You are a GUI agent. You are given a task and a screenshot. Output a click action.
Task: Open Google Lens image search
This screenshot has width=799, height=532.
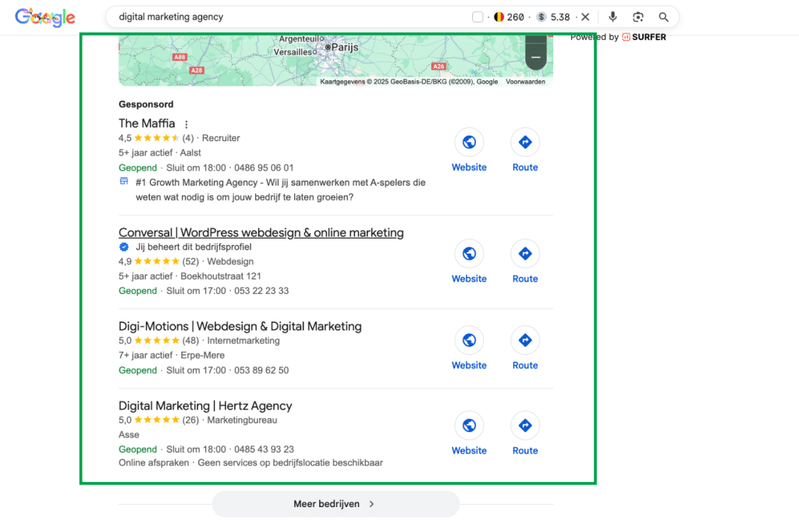[x=638, y=16]
